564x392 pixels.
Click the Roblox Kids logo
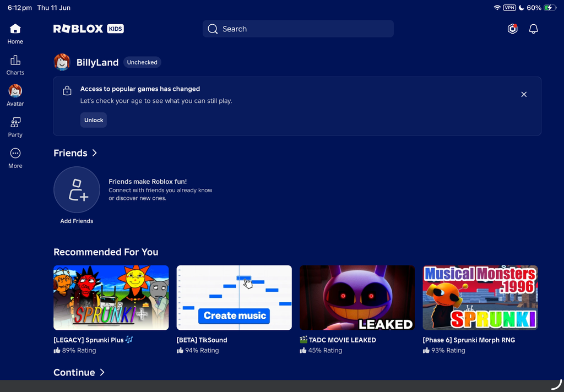point(89,29)
